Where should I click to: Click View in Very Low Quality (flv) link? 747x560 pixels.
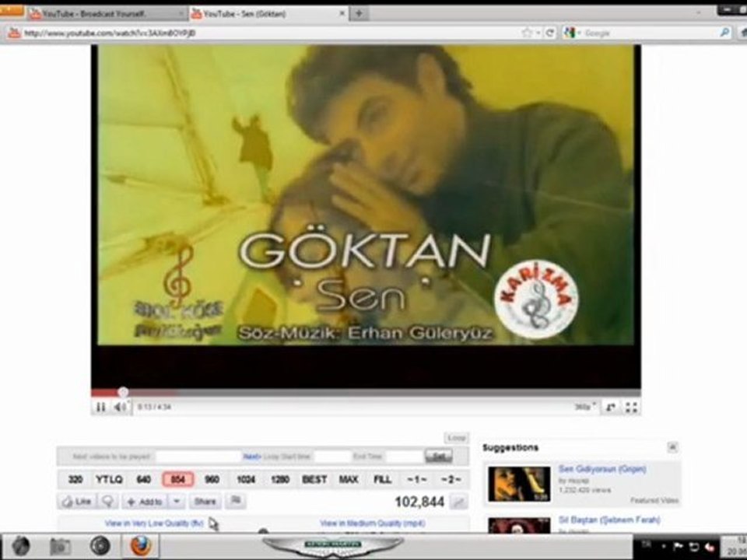[154, 523]
